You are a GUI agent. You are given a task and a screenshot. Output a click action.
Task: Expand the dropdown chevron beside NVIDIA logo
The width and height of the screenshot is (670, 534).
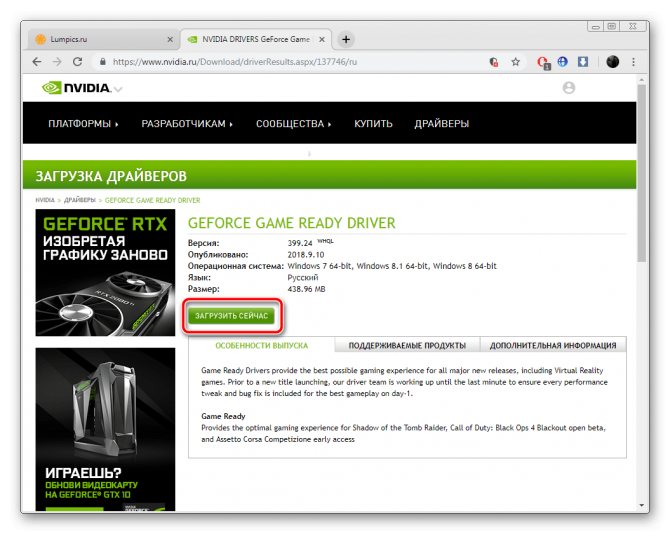coord(118,89)
